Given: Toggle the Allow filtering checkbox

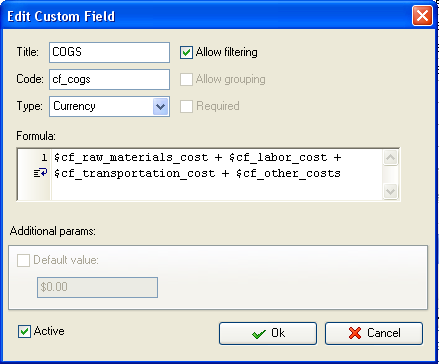Looking at the screenshot, I should (x=186, y=52).
